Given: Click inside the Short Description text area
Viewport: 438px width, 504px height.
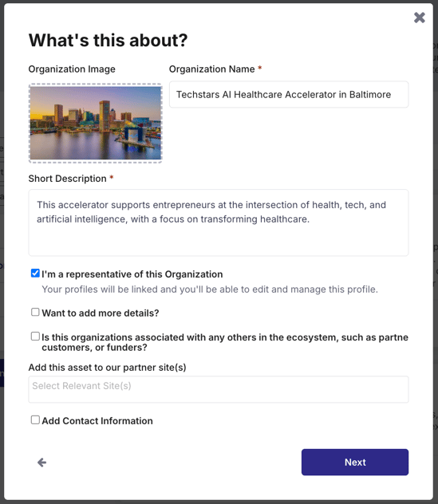Looking at the screenshot, I should tap(219, 222).
